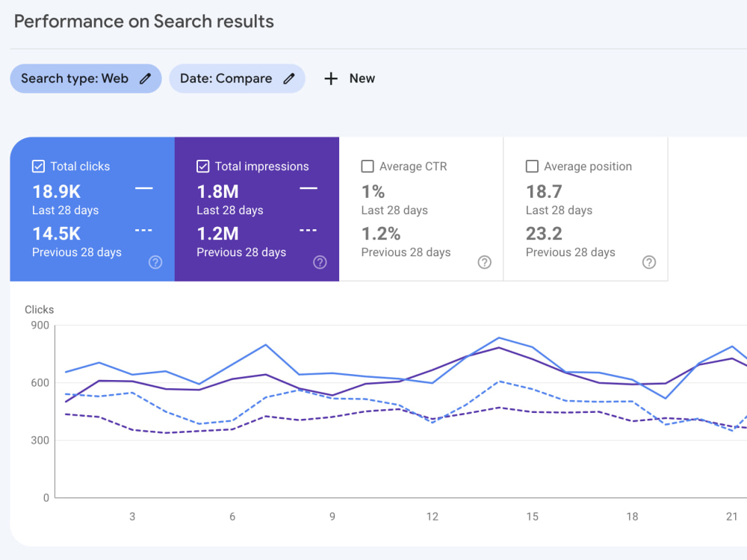
Task: Add a New filter
Action: 350,78
